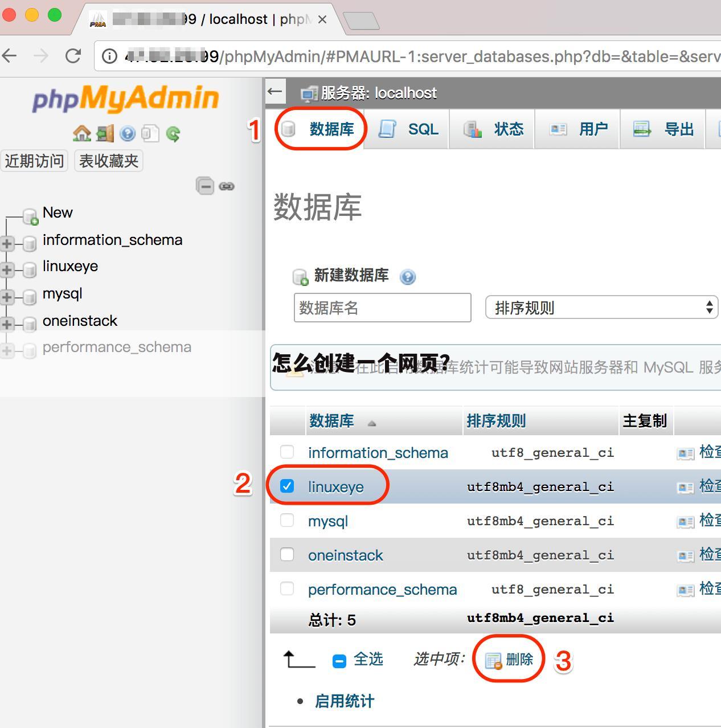This screenshot has width=721, height=728.
Task: Click the 表收藏夹 button
Action: (109, 161)
